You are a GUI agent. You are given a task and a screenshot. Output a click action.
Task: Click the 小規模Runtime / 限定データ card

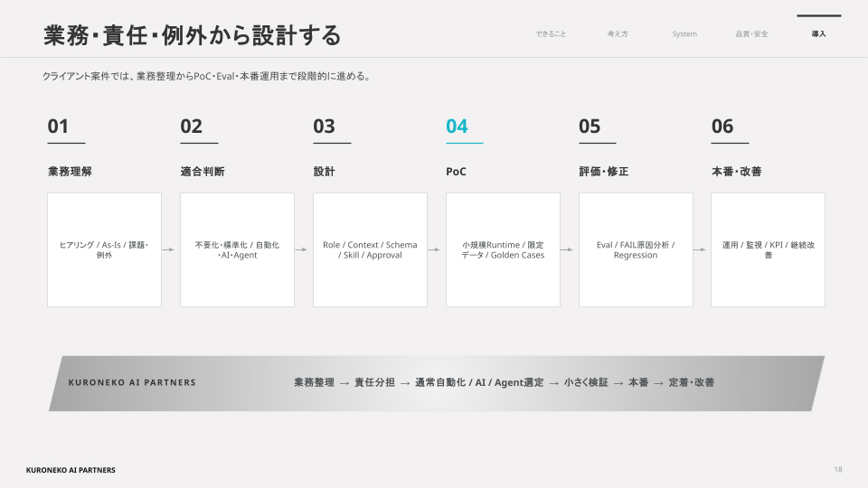point(503,249)
